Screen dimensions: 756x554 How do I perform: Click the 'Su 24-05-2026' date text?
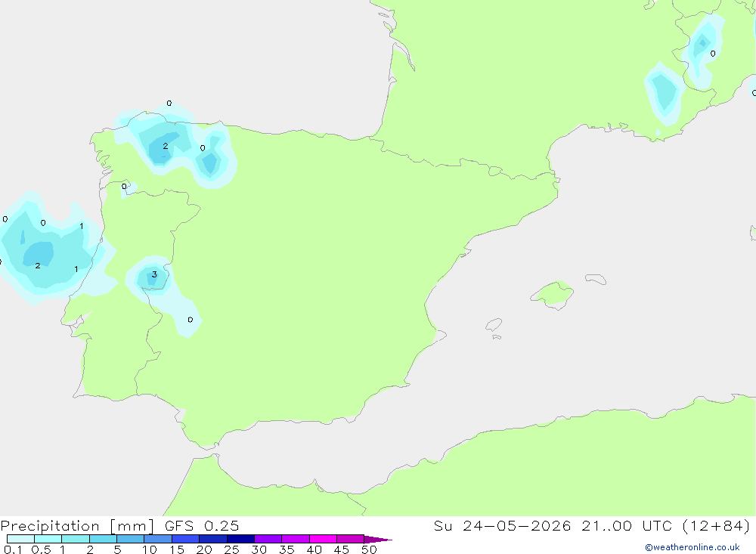503,525
